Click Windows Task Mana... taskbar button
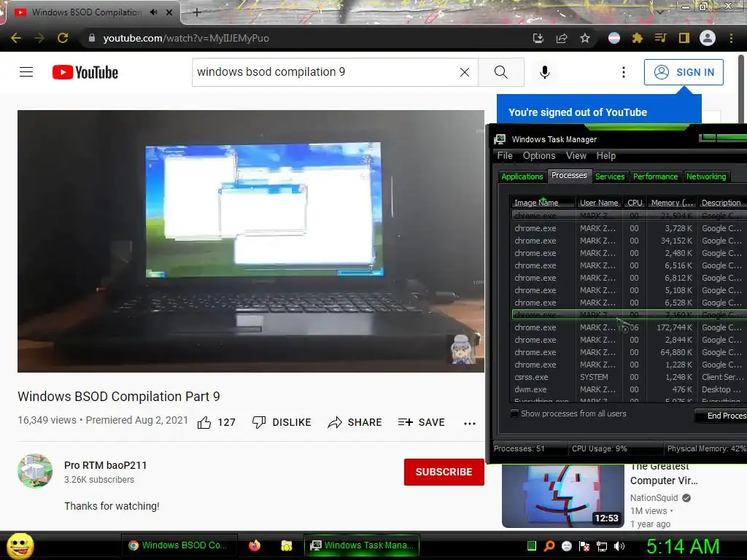 pos(362,545)
